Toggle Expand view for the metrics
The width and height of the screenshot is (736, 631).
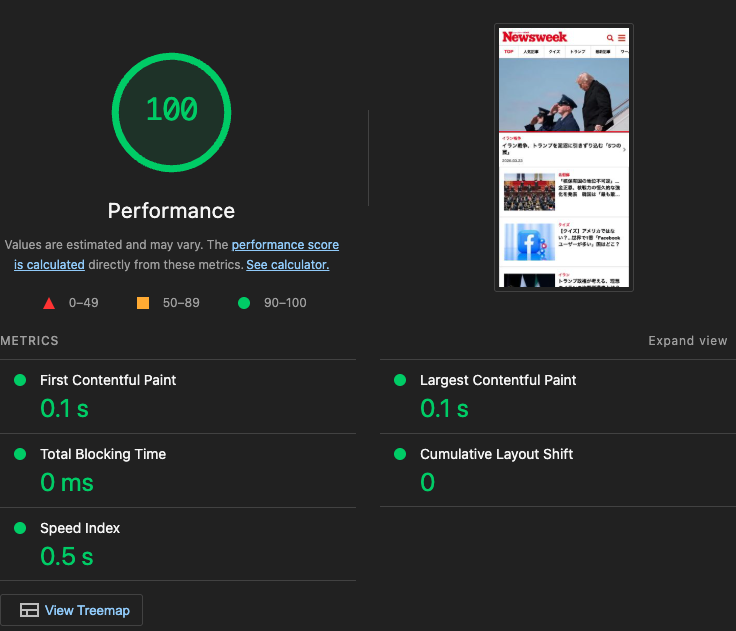click(687, 341)
